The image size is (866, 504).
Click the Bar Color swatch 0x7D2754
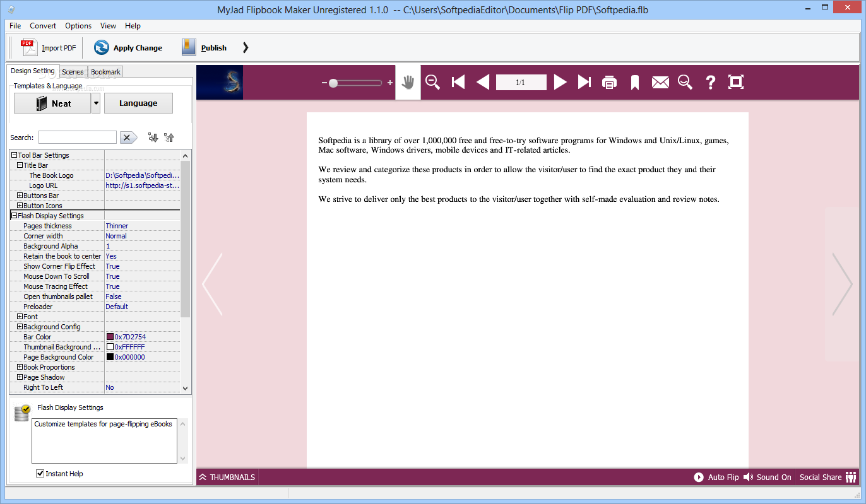coord(110,337)
